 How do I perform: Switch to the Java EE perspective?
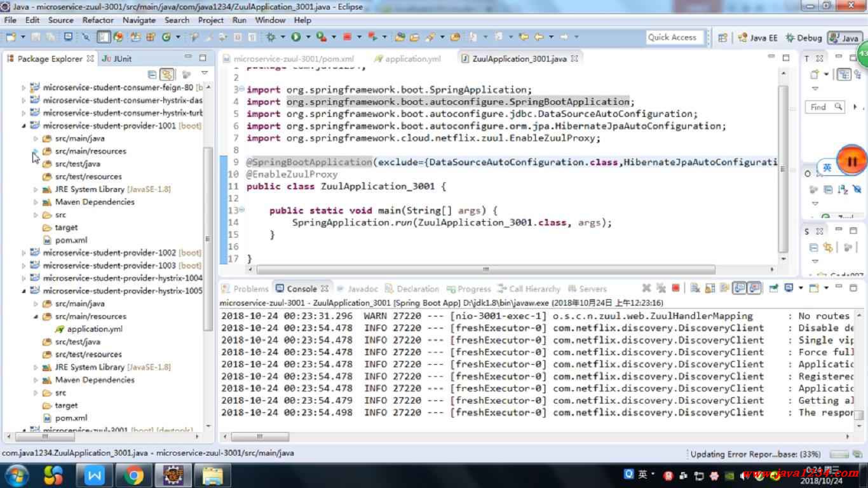pyautogui.click(x=758, y=37)
